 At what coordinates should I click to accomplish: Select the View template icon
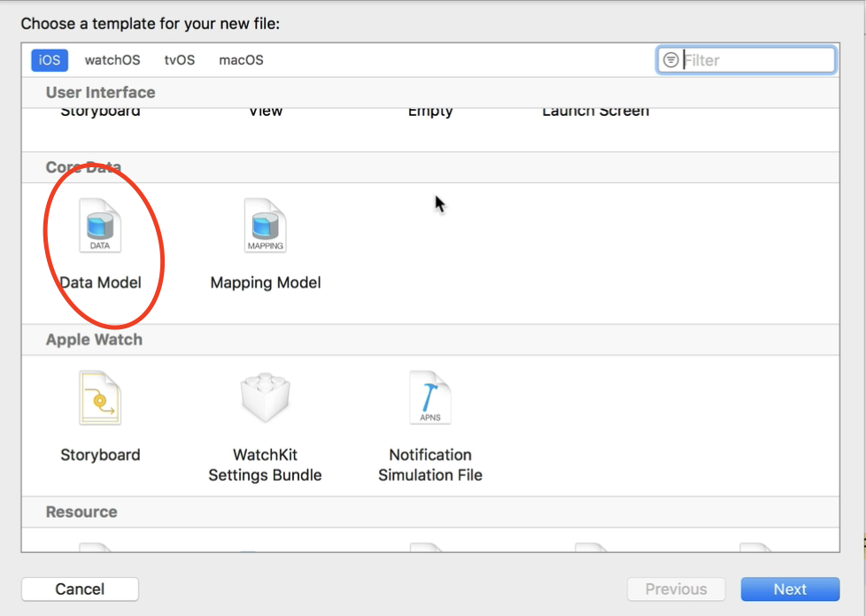265,110
